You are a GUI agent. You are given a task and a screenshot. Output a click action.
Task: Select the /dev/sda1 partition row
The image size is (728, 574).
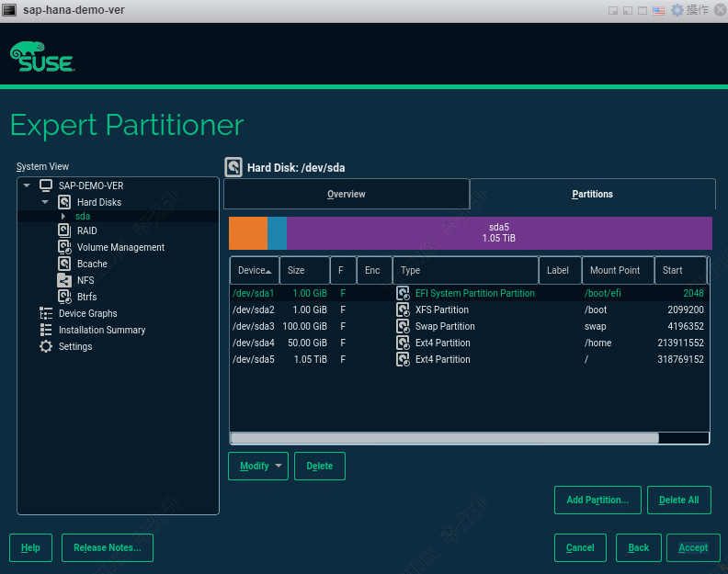click(x=469, y=293)
